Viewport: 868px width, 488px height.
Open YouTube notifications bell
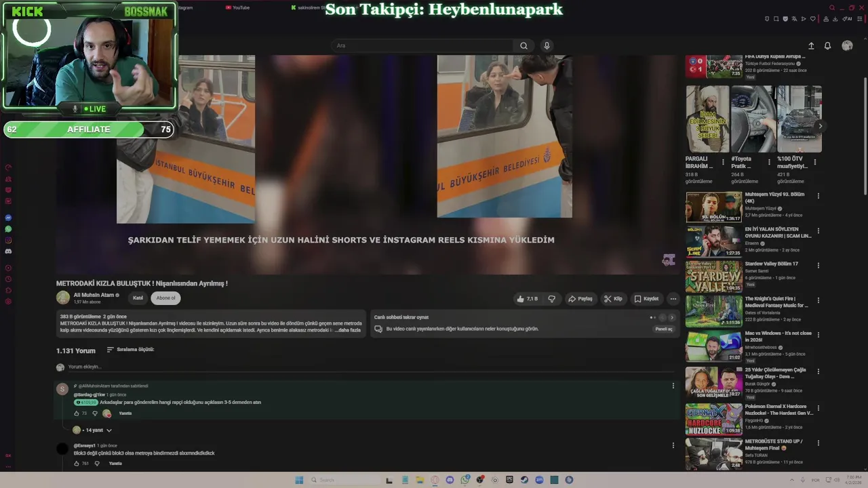(x=827, y=45)
